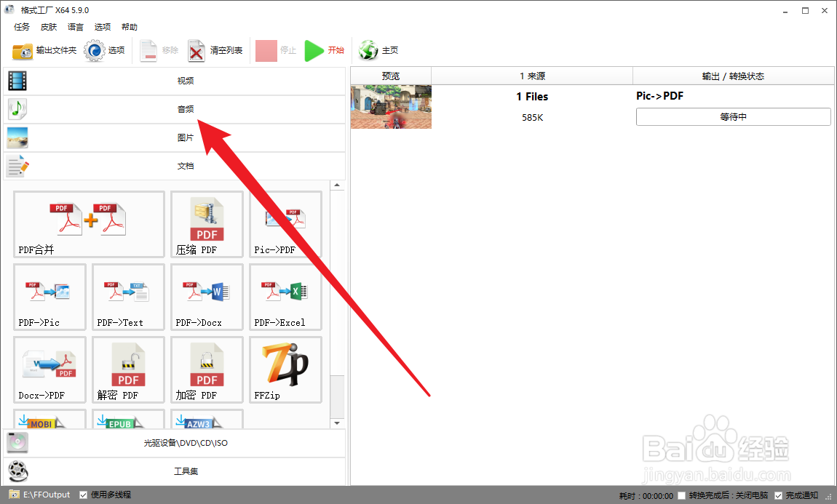Open the FFZip tool

285,369
